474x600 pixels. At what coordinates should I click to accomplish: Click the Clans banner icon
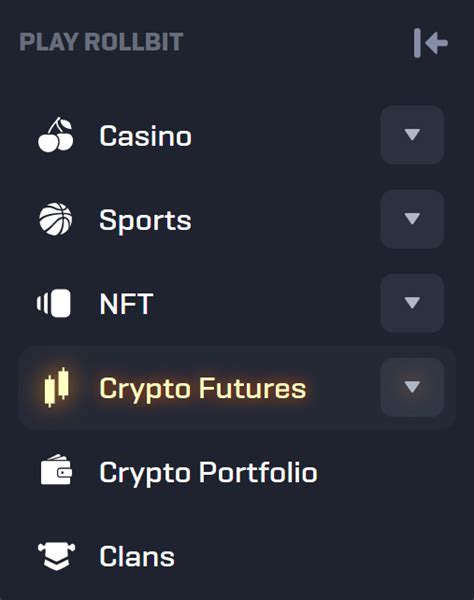tap(57, 556)
